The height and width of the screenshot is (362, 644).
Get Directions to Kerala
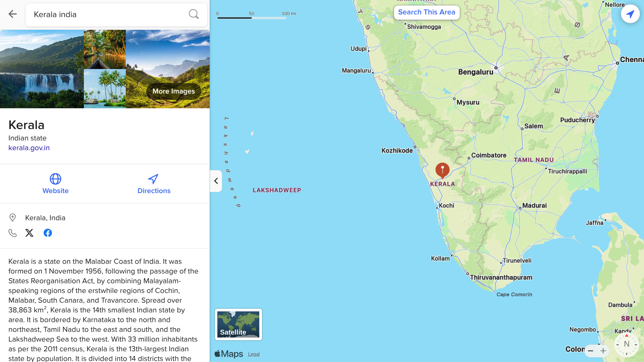coord(154,184)
